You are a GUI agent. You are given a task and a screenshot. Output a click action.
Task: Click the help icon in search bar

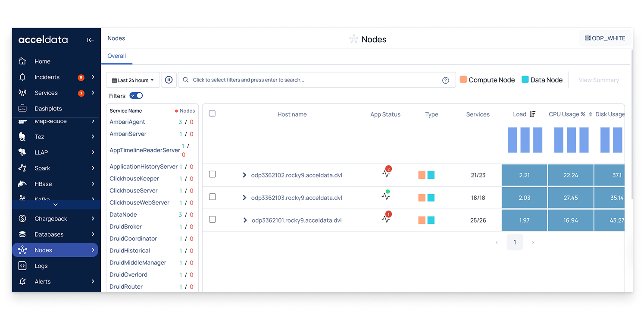[x=446, y=80]
